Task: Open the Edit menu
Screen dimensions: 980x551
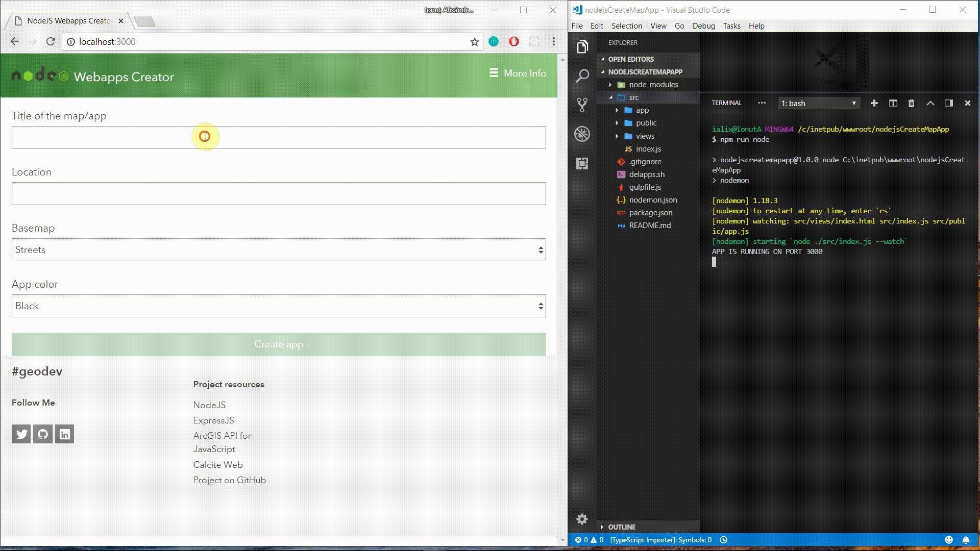Action: click(x=597, y=26)
